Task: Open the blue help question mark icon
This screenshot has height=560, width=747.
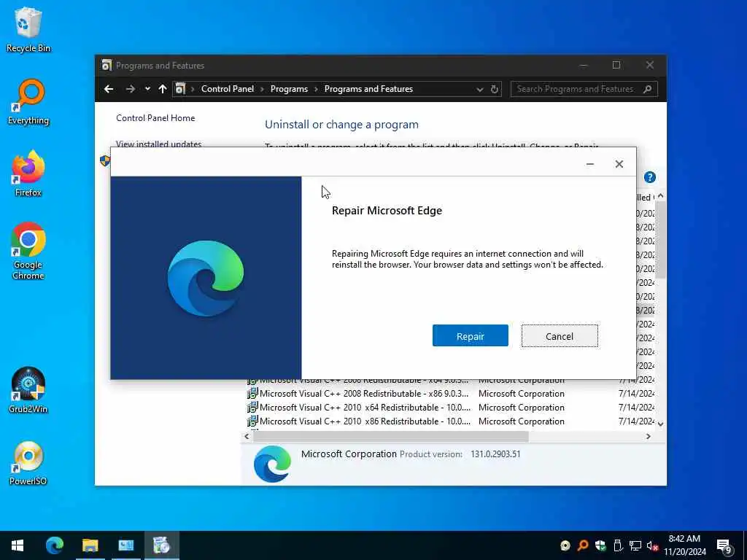Action: (649, 177)
